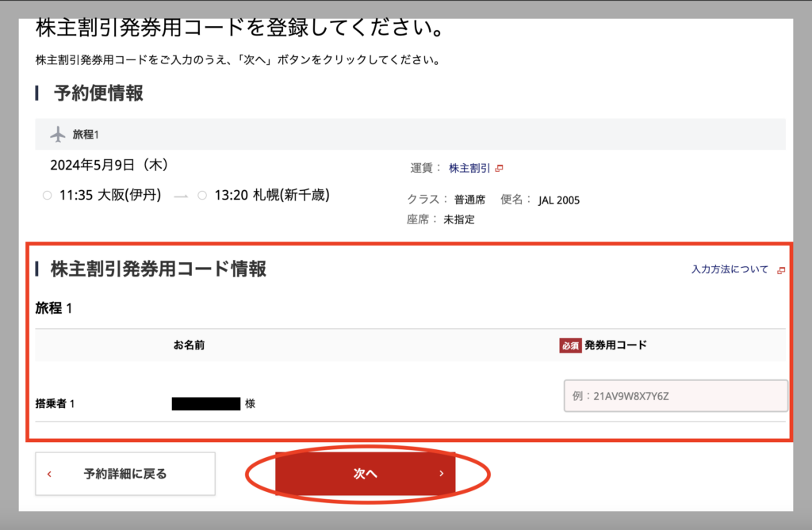
Task: Click the airplane icon next to 旅程1
Action: 57,134
